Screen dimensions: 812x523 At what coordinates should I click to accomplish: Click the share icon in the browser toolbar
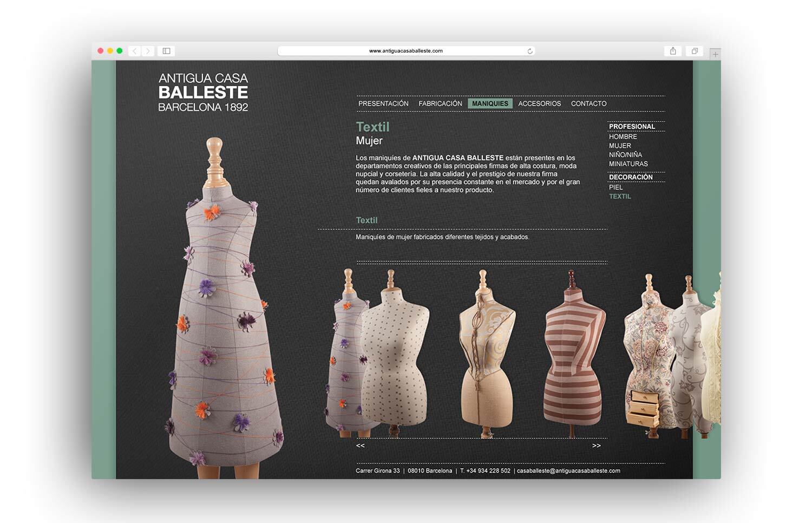point(673,50)
